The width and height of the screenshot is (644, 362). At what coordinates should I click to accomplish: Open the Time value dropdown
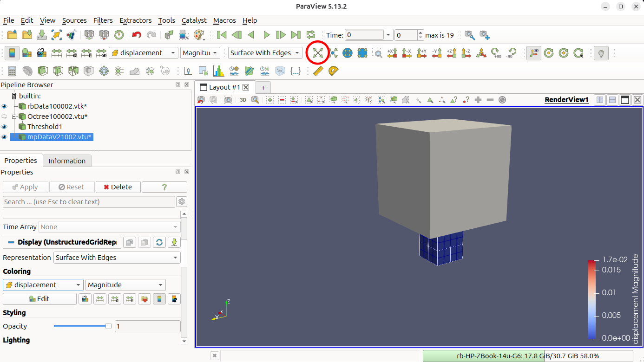click(388, 35)
